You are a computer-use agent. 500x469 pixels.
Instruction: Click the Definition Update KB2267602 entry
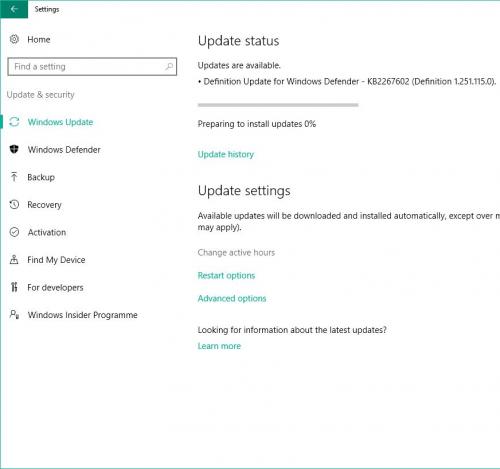click(x=347, y=82)
